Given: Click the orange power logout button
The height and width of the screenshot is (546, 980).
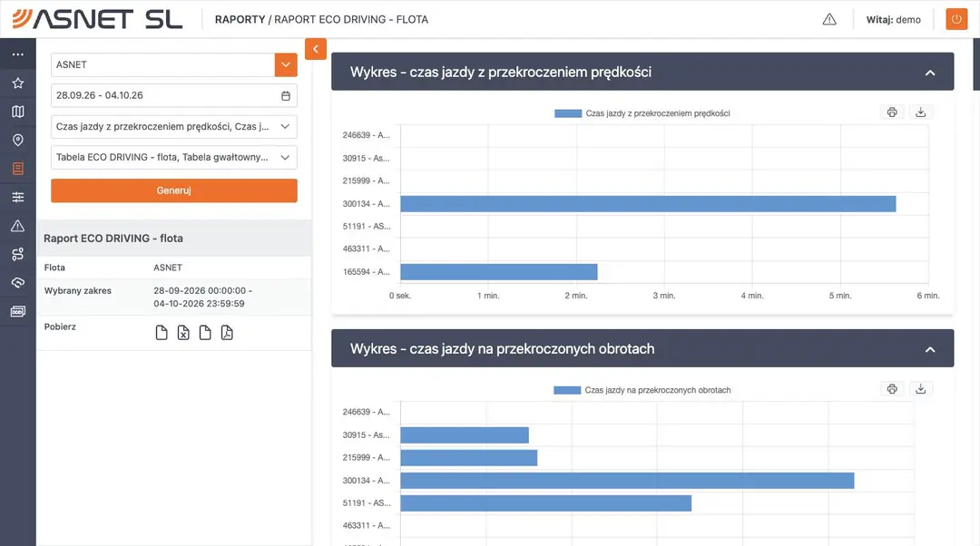Looking at the screenshot, I should tap(956, 19).
